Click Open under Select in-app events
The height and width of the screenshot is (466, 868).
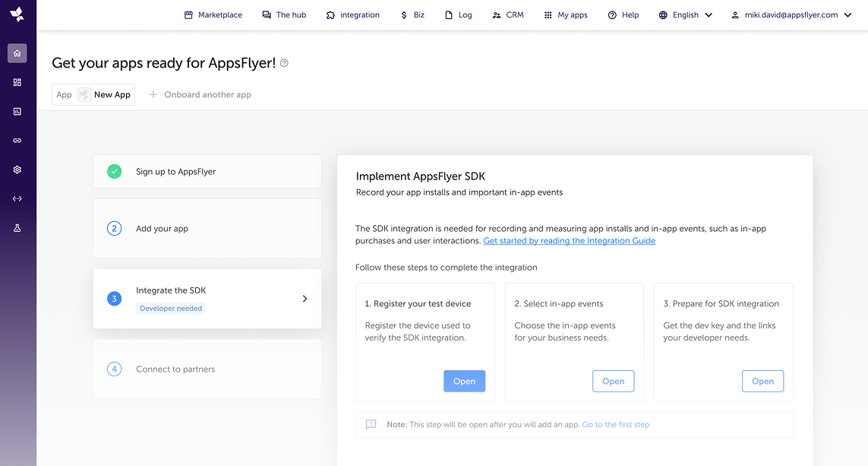(x=613, y=382)
